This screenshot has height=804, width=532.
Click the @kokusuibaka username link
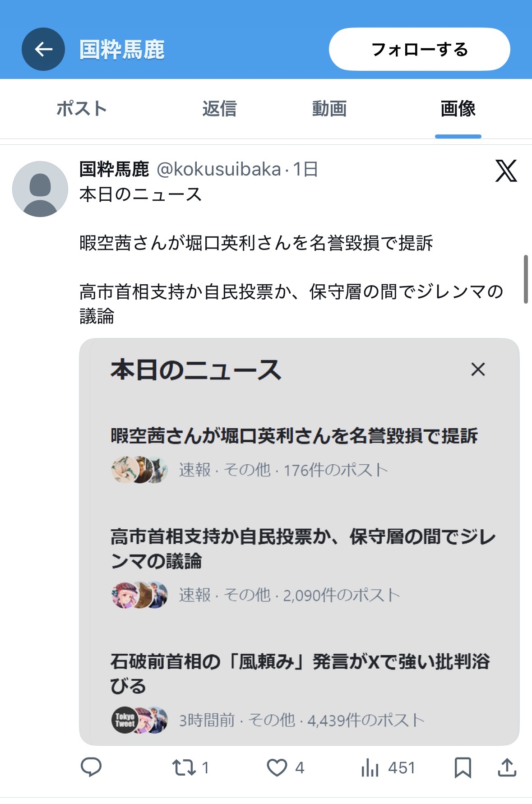click(x=219, y=169)
